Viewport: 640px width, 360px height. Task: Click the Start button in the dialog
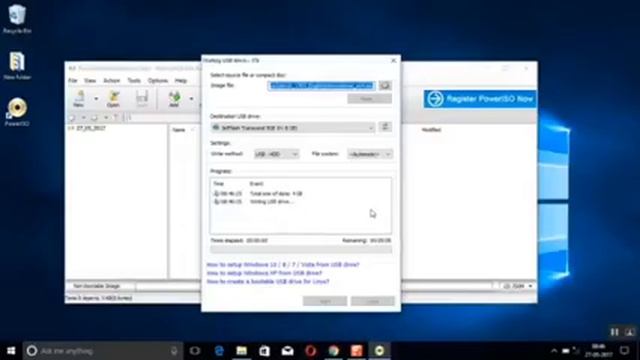[325, 301]
